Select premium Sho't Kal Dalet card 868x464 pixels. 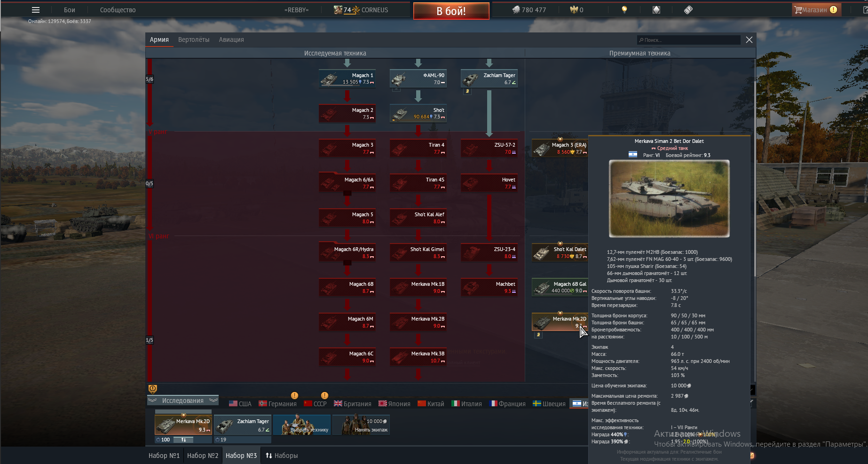click(x=560, y=252)
